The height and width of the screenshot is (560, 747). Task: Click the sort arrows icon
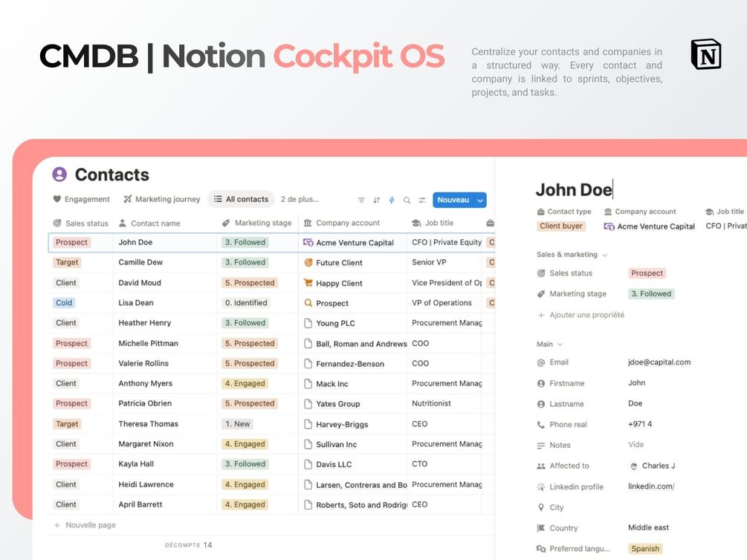[376, 200]
